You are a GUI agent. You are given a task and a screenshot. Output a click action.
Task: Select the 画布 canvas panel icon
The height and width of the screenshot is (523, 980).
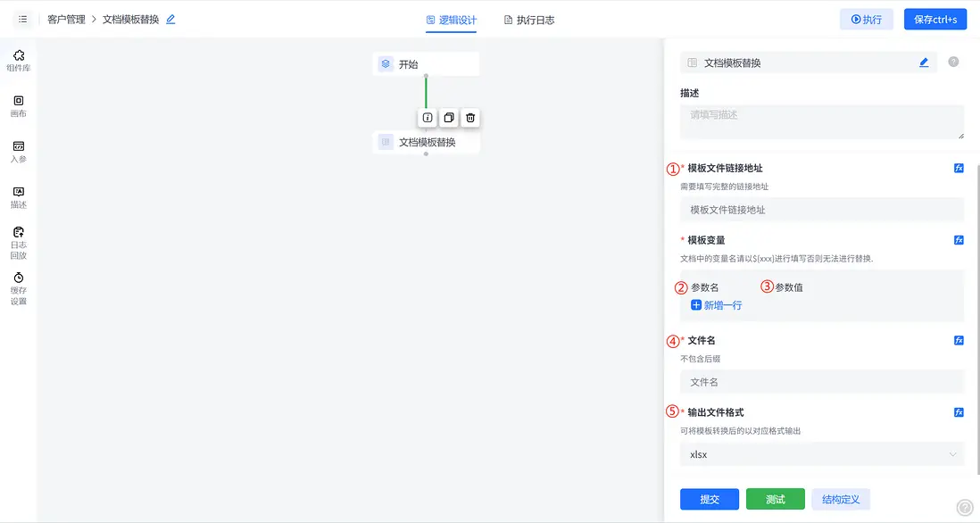coord(19,105)
